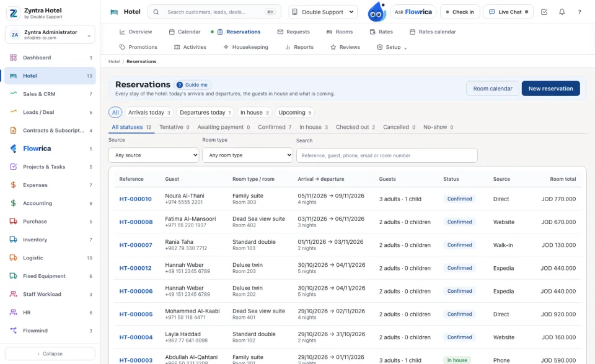595x364 pixels.
Task: Open the Any room type dropdown
Action: point(247,155)
